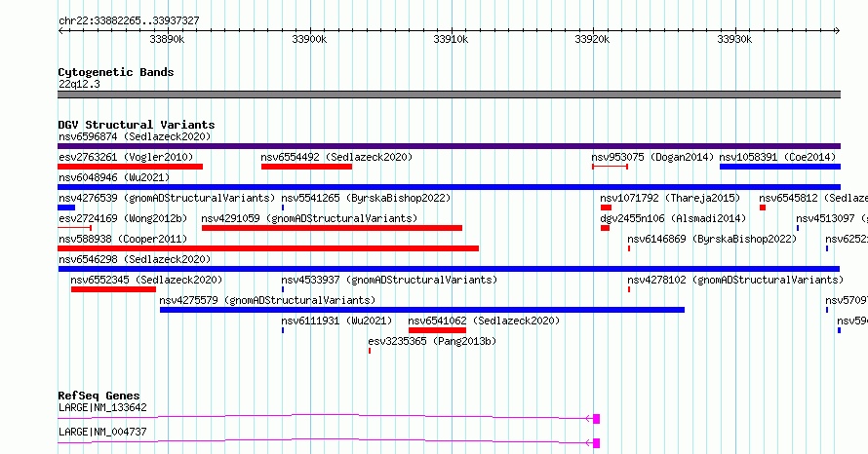Select the red nsv6541062 variant bar
The width and height of the screenshot is (868, 454).
(x=437, y=330)
